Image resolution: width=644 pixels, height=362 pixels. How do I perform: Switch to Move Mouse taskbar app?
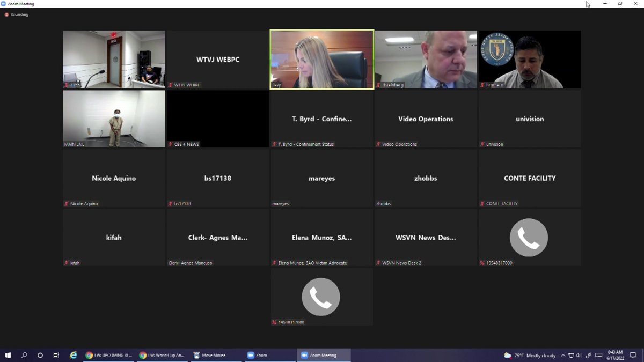click(x=215, y=355)
